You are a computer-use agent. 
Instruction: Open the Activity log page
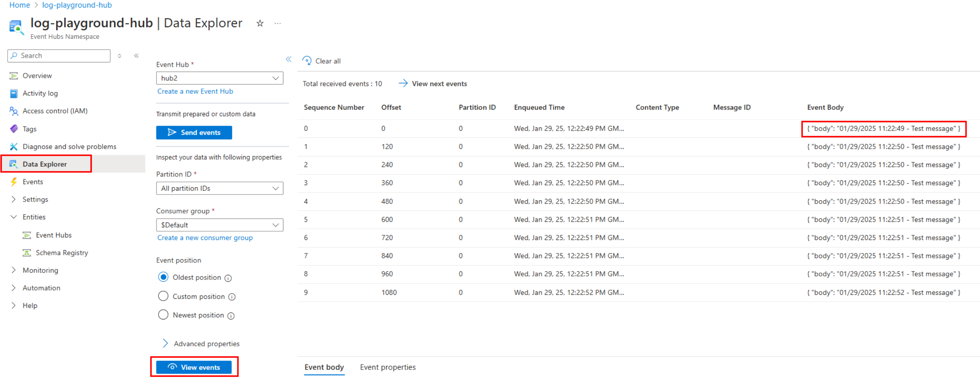40,93
